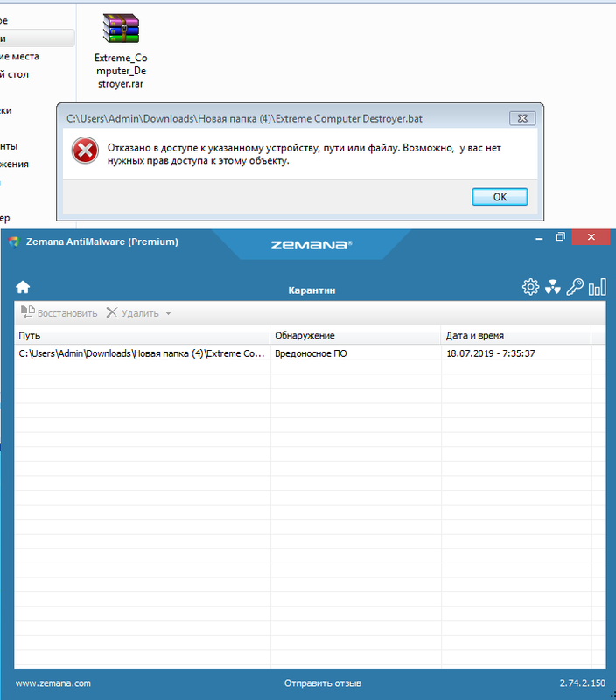Close Zemana AntiMalware window
Screen dimensions: 616x700
click(591, 237)
